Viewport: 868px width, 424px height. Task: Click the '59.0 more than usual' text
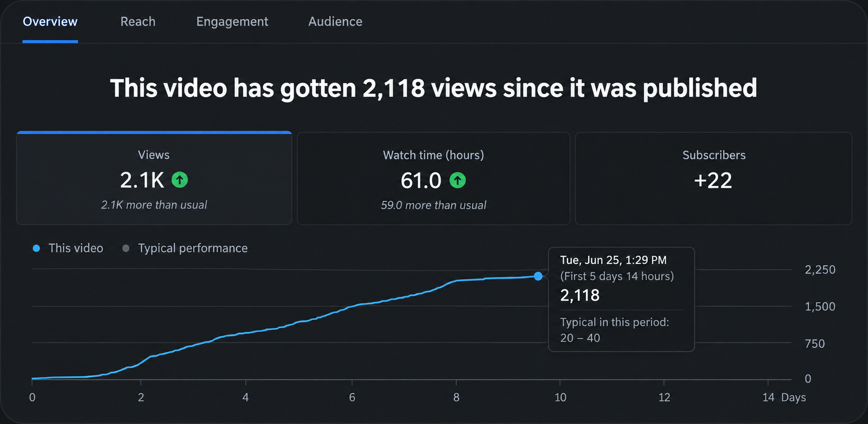point(433,205)
